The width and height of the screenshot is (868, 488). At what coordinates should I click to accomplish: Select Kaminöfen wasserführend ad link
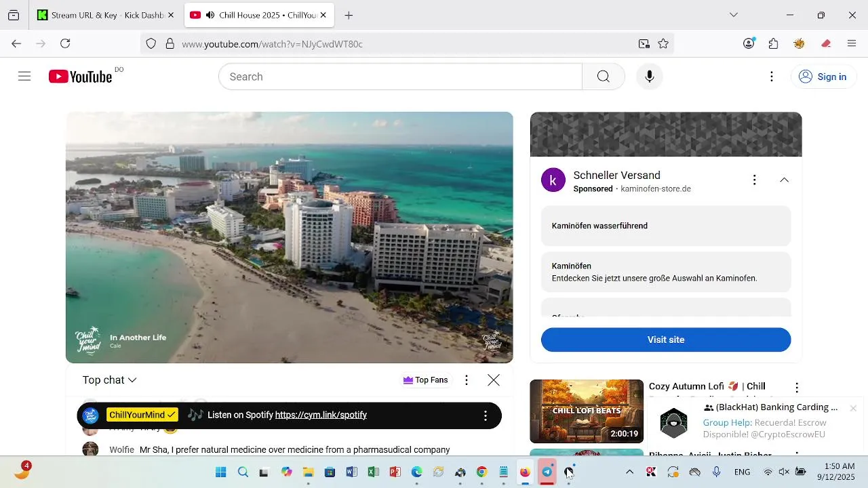(x=666, y=226)
